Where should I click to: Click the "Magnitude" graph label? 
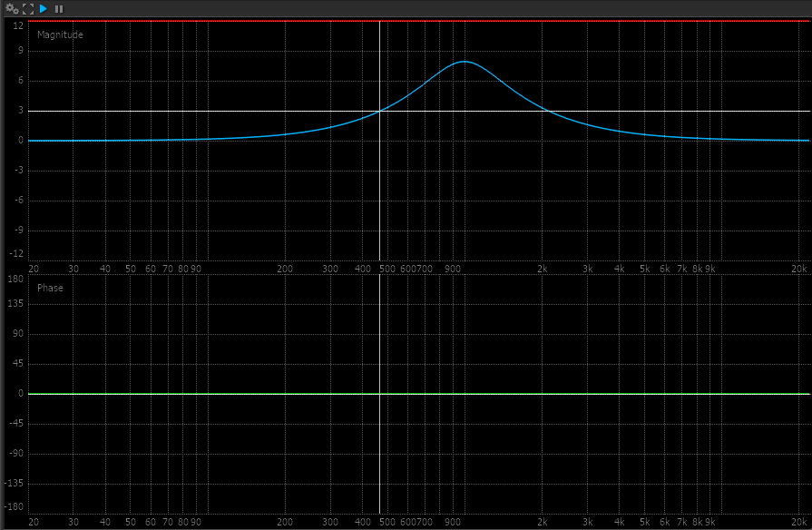[x=60, y=34]
